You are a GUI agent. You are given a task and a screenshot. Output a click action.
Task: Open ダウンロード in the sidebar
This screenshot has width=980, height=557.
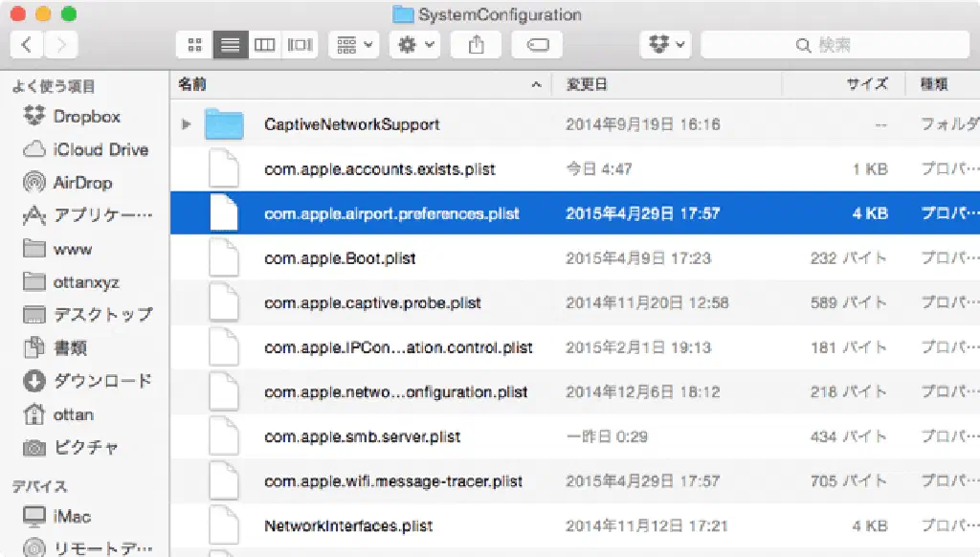pyautogui.click(x=101, y=381)
